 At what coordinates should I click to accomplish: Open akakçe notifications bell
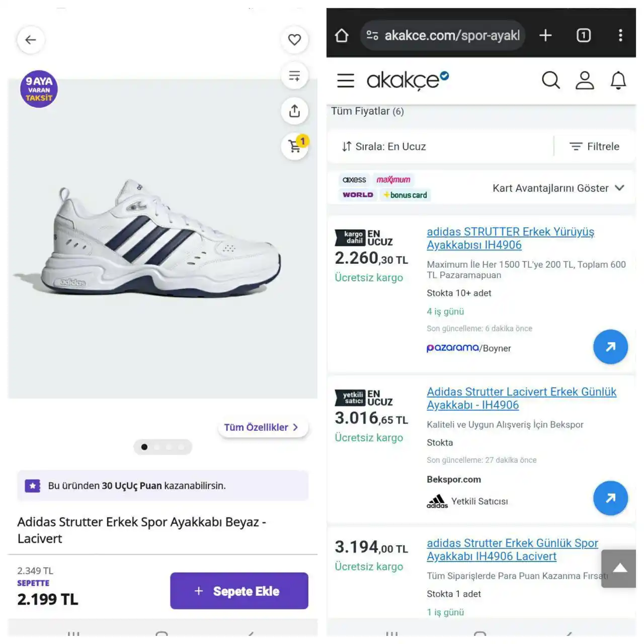point(618,80)
